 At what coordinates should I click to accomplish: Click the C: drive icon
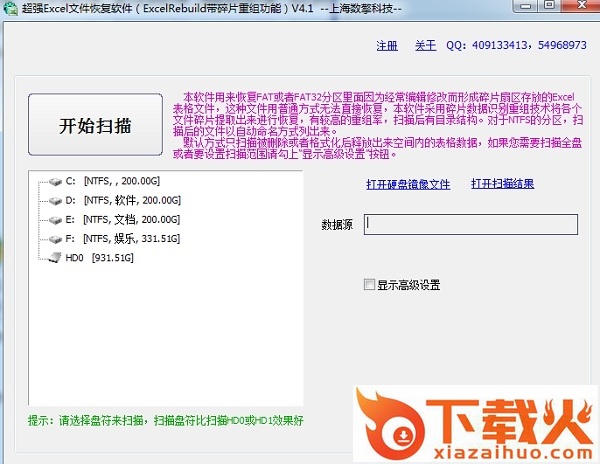pyautogui.click(x=55, y=181)
